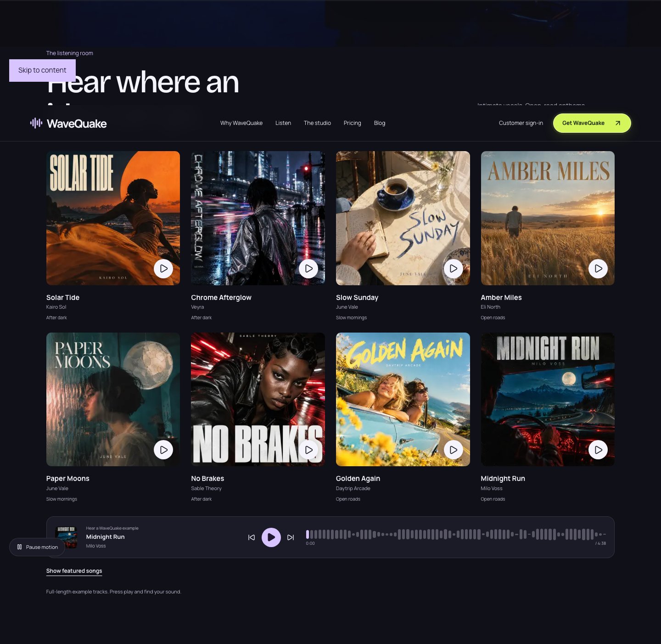Viewport: 661px width, 644px height.
Task: Click the Paper Moons song title
Action: (68, 479)
